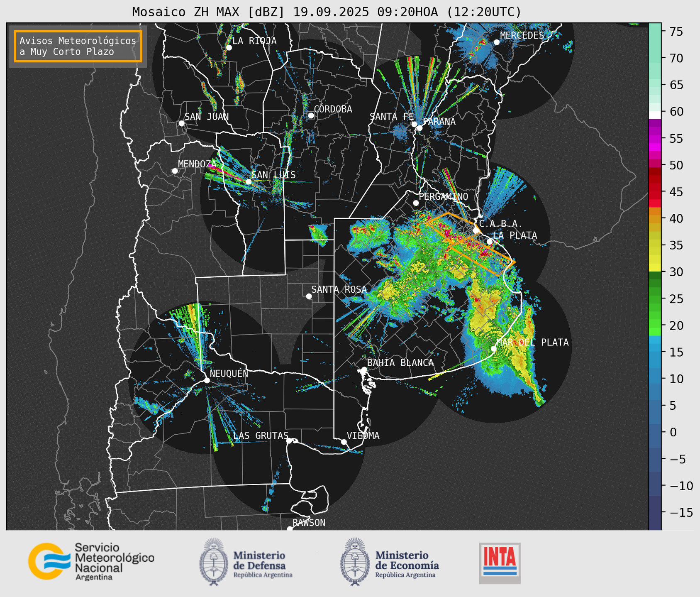Image resolution: width=700 pixels, height=597 pixels.
Task: Click the INTA logo
Action: pyautogui.click(x=500, y=563)
